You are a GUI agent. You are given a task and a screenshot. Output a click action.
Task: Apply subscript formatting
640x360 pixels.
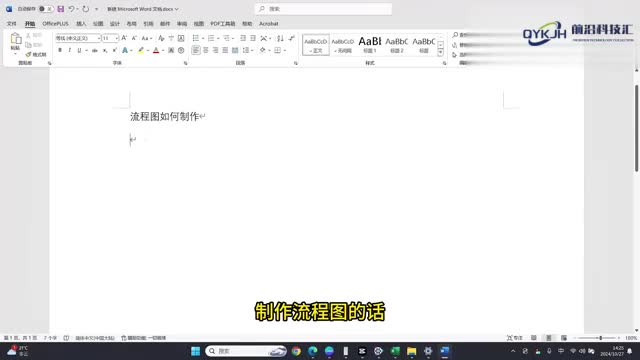coord(105,50)
